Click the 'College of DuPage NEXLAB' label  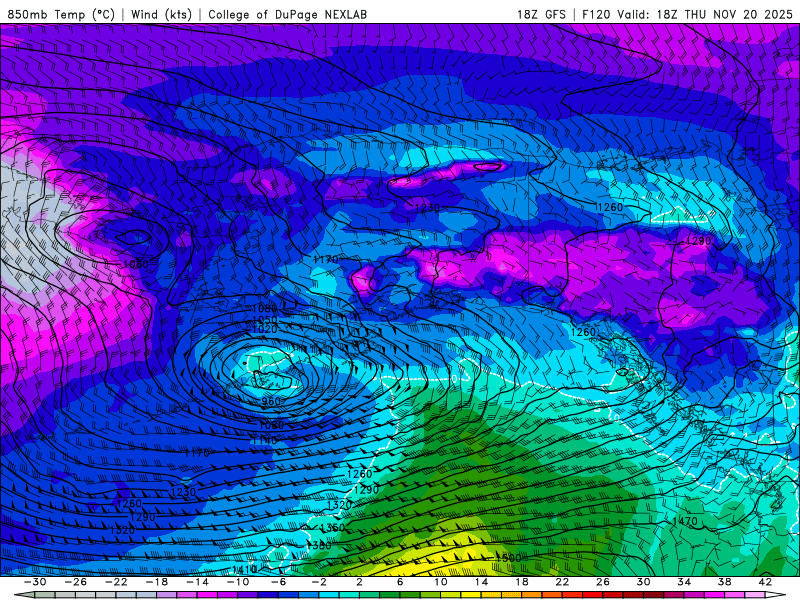tap(287, 14)
